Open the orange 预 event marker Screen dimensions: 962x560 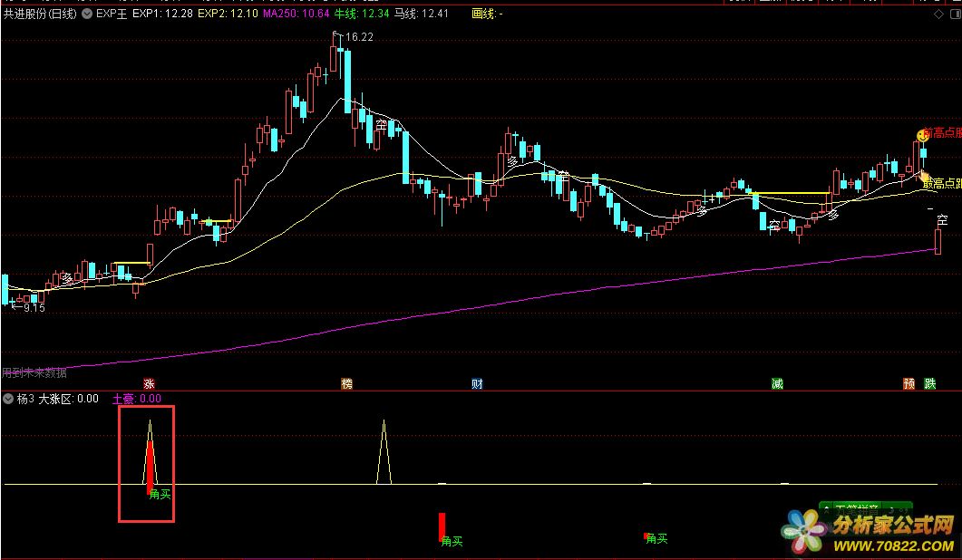[909, 384]
